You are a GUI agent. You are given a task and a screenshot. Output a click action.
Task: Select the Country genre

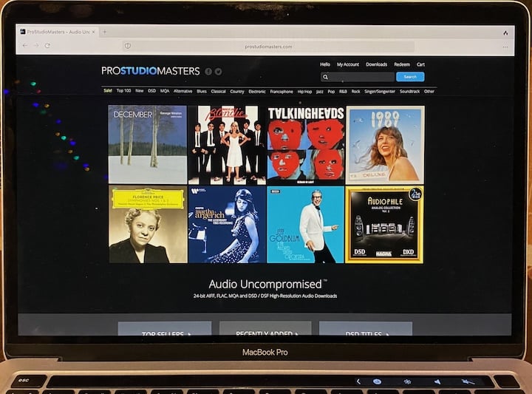(x=237, y=92)
